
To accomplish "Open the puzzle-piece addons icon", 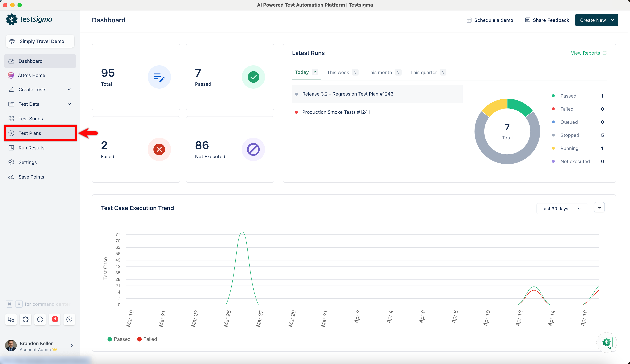I will pyautogui.click(x=26, y=319).
